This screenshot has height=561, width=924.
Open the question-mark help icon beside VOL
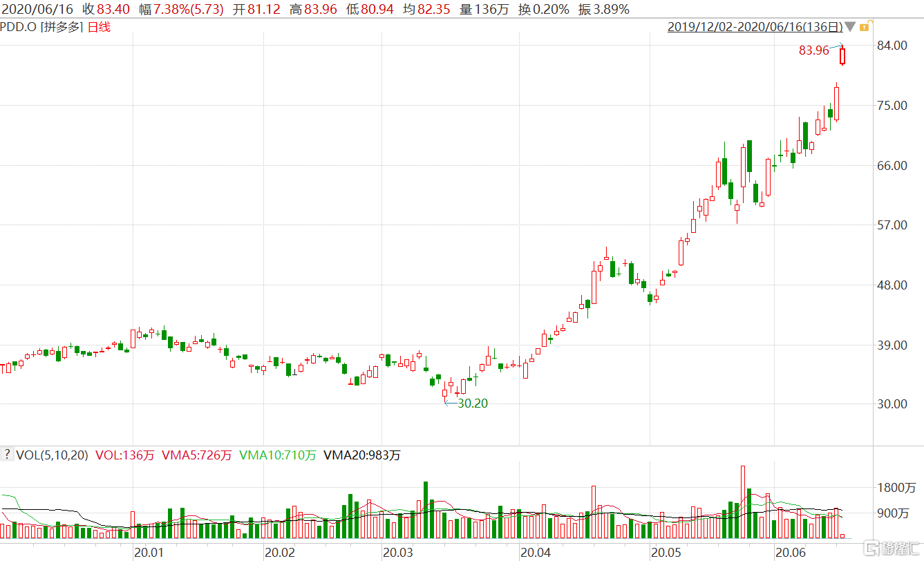point(7,455)
